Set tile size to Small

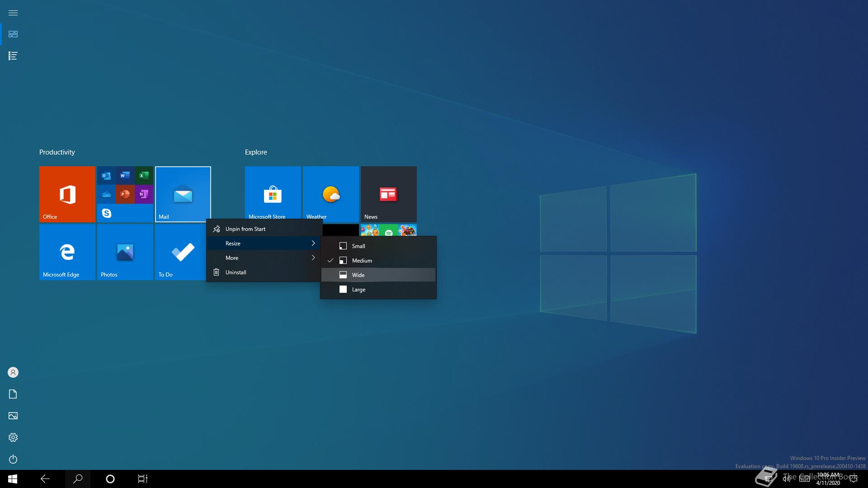point(378,246)
